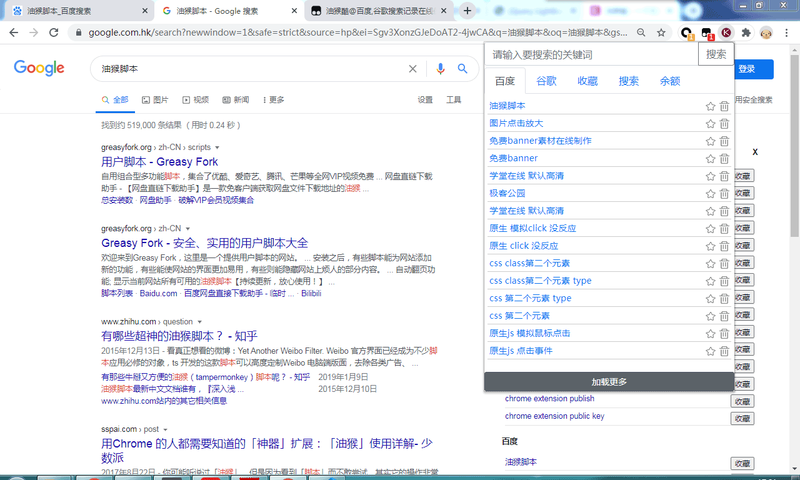Click the red K extension icon
Viewport: 800px width, 480px height.
[726, 33]
